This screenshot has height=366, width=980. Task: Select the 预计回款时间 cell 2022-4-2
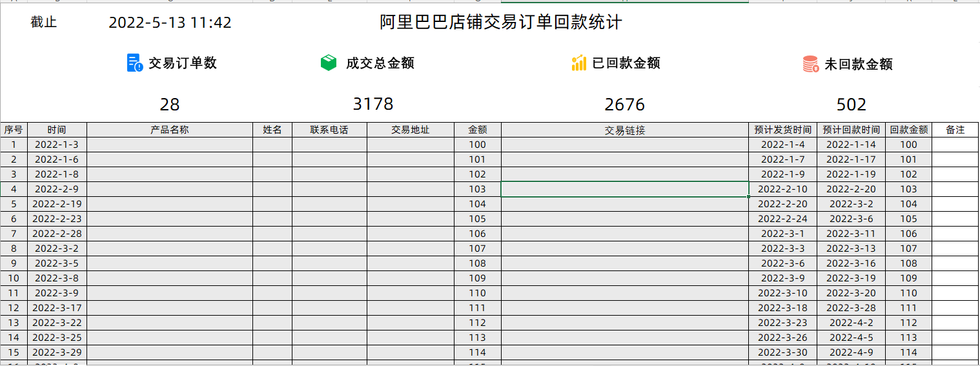852,323
